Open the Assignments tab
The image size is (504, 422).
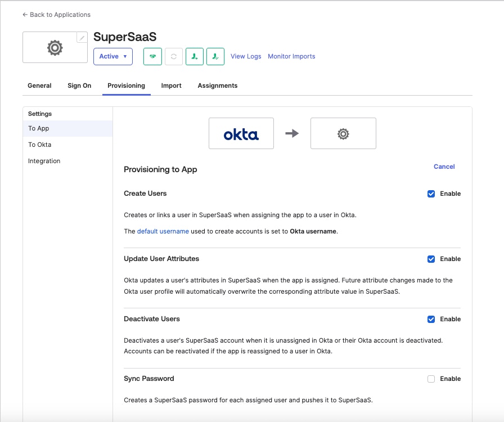tap(218, 86)
